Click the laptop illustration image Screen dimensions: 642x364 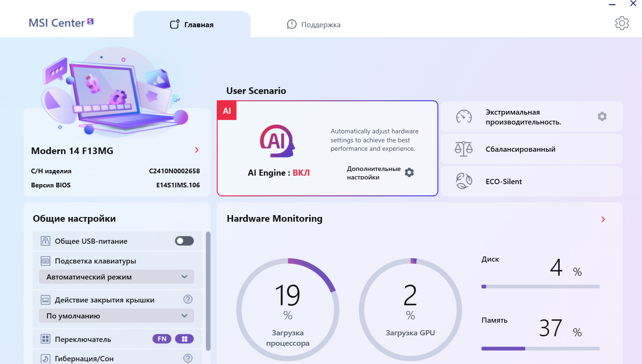(115, 92)
